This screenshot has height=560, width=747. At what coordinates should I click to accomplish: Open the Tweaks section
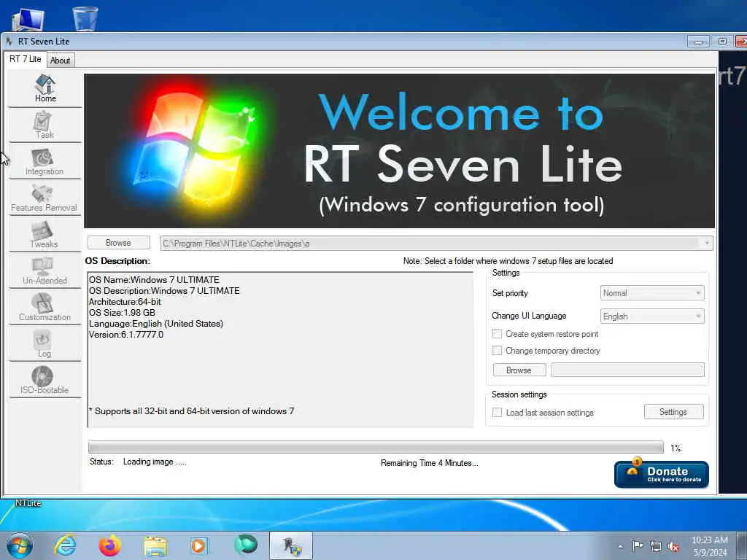pyautogui.click(x=44, y=235)
